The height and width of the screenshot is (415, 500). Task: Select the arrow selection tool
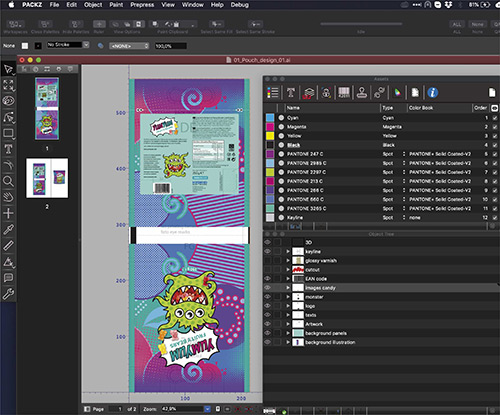point(8,70)
